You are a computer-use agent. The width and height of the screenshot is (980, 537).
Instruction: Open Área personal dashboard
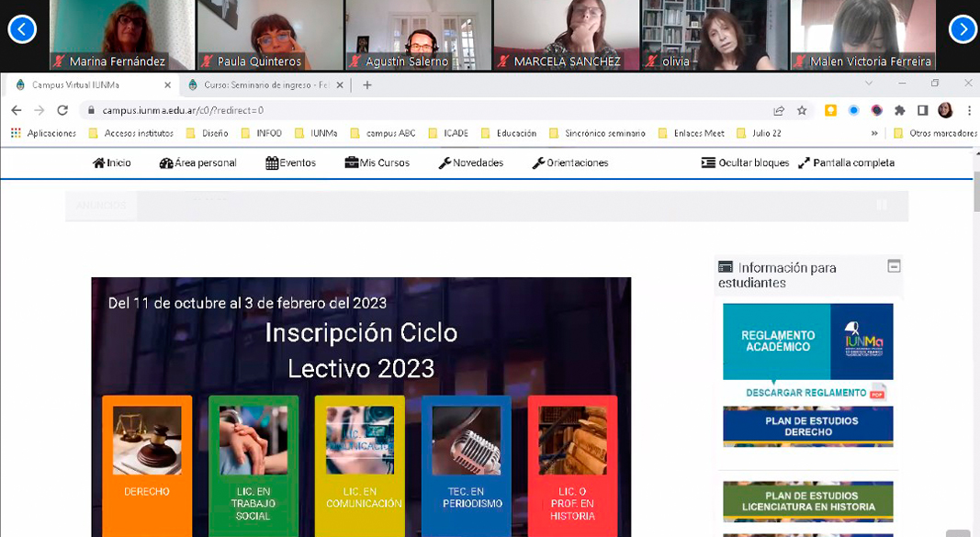pyautogui.click(x=198, y=163)
